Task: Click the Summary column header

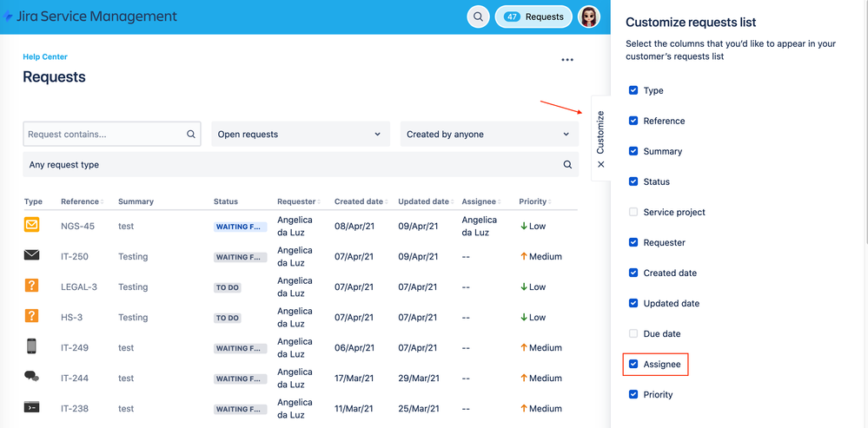Action: click(x=136, y=201)
